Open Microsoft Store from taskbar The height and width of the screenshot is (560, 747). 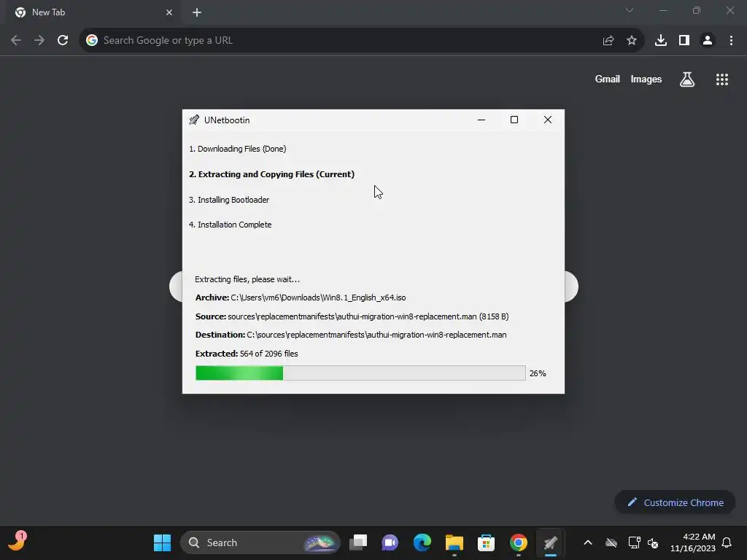[487, 542]
